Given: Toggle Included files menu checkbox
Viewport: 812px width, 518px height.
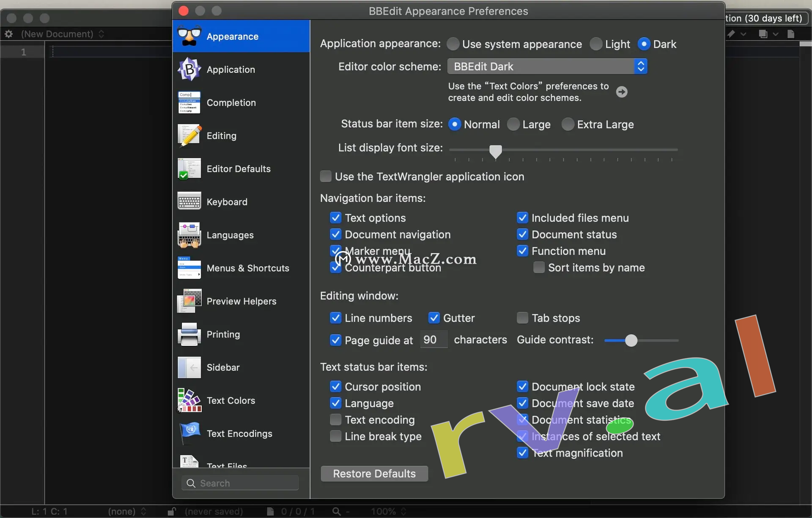Looking at the screenshot, I should pos(522,218).
